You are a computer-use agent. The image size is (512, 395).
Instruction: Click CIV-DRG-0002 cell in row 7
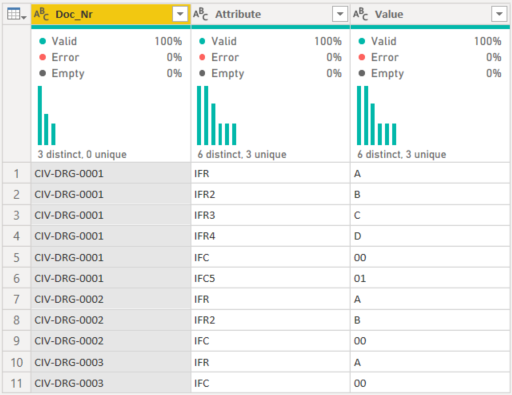point(111,299)
